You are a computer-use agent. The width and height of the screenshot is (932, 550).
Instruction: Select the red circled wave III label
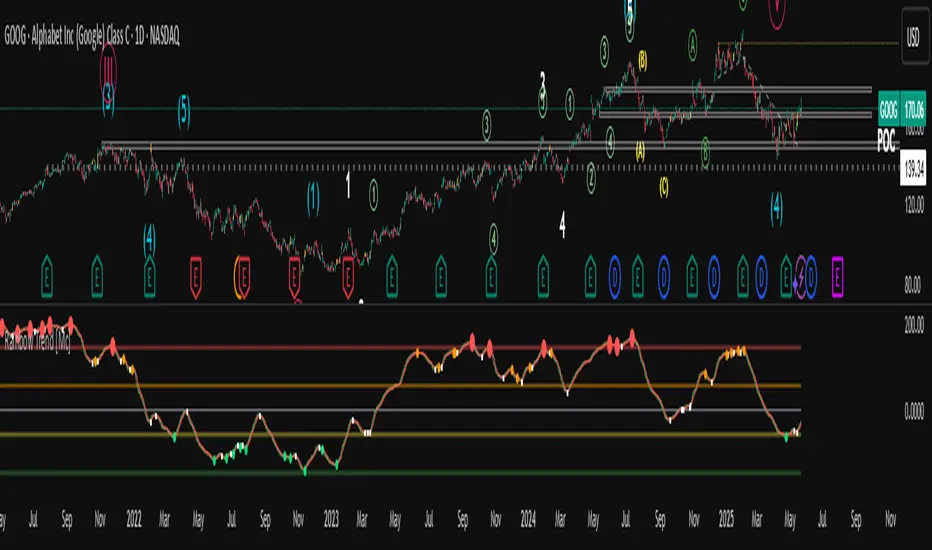pyautogui.click(x=108, y=72)
